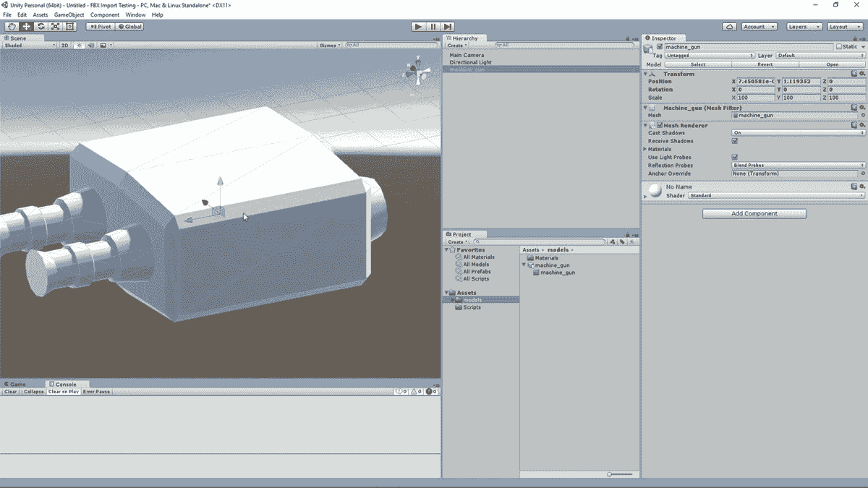Click the Step frame button
The width and height of the screenshot is (868, 488).
(448, 26)
